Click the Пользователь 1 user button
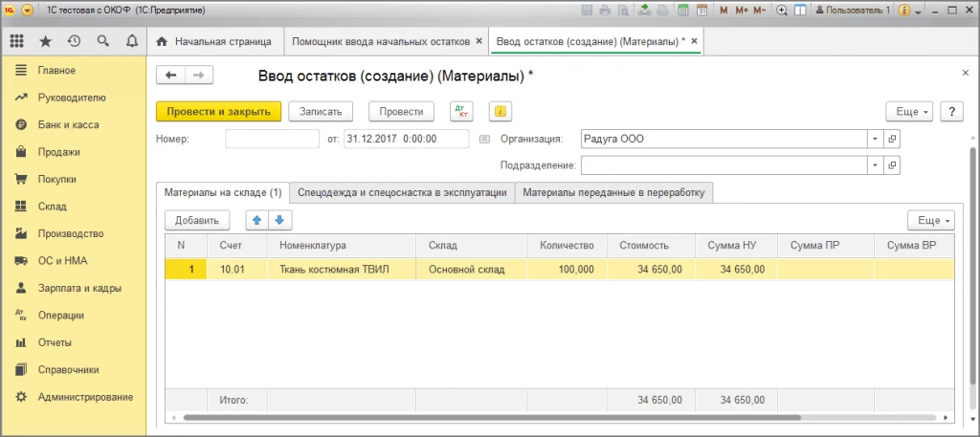The image size is (980, 437). (853, 11)
